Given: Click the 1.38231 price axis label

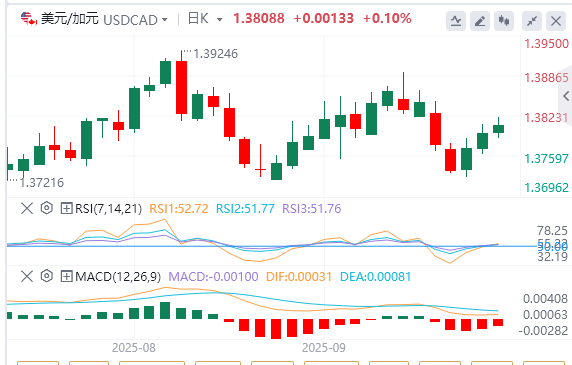Looking at the screenshot, I should pos(546,118).
